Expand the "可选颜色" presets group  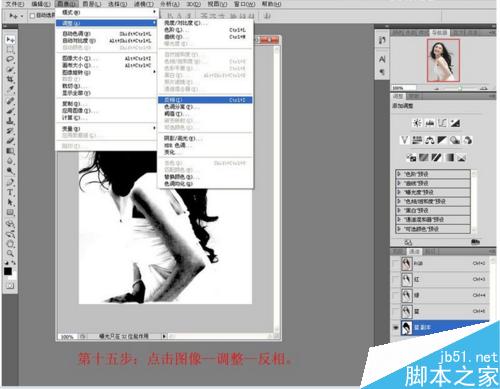pos(399,229)
